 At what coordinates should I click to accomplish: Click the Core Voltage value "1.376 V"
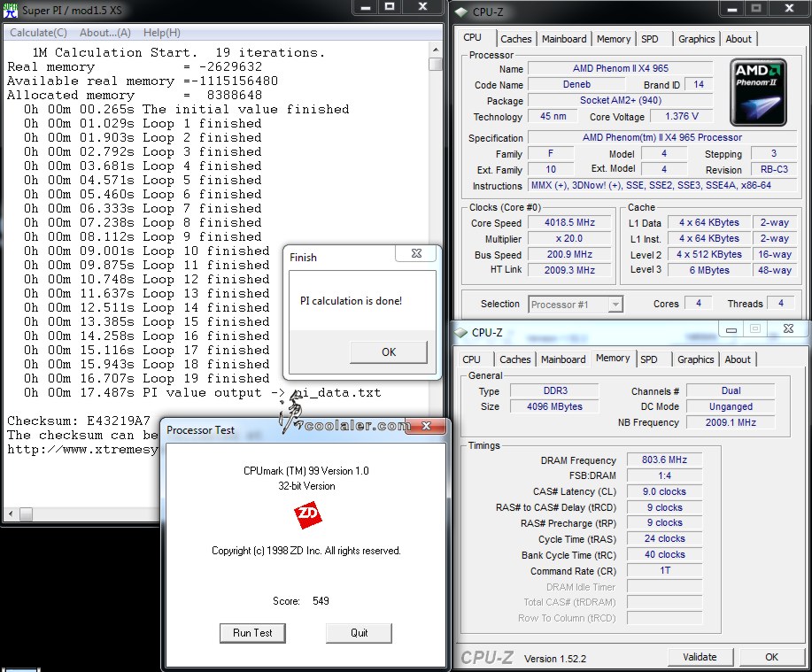(682, 117)
